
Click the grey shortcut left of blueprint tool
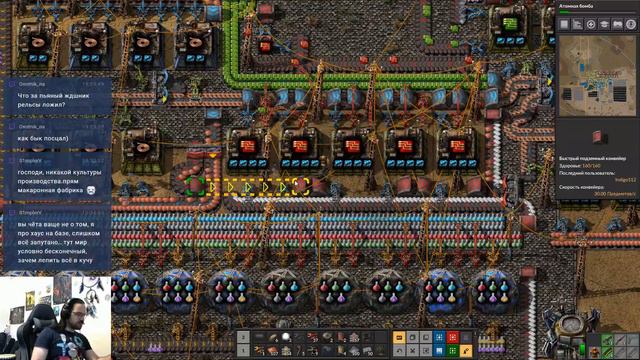[426, 337]
